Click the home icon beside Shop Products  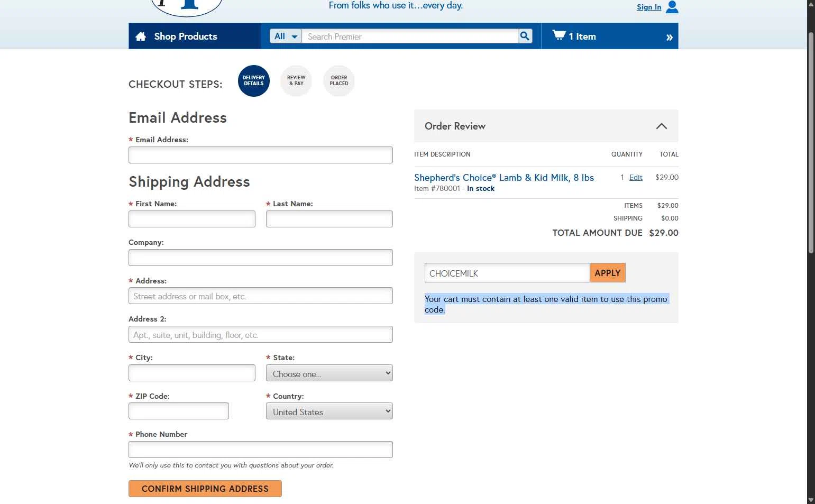tap(141, 36)
